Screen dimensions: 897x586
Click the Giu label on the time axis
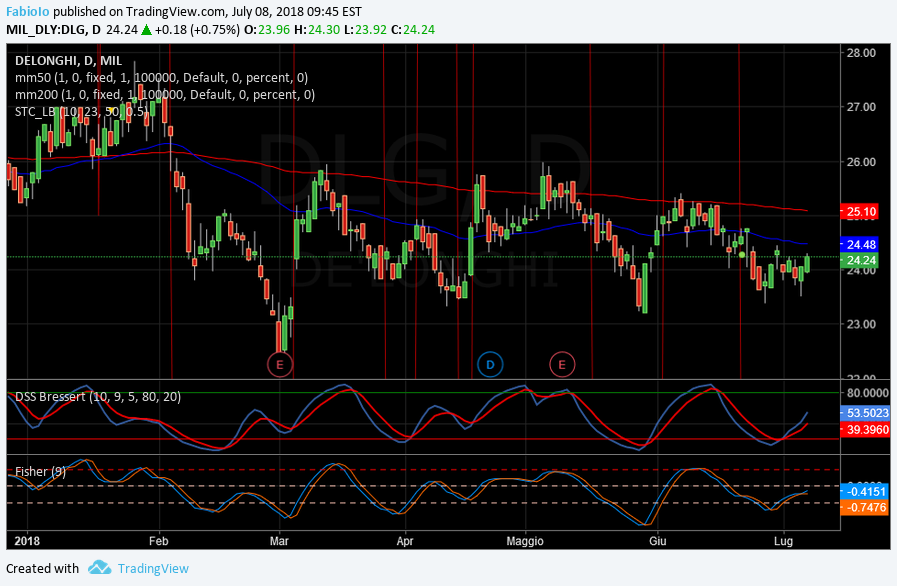pos(658,541)
